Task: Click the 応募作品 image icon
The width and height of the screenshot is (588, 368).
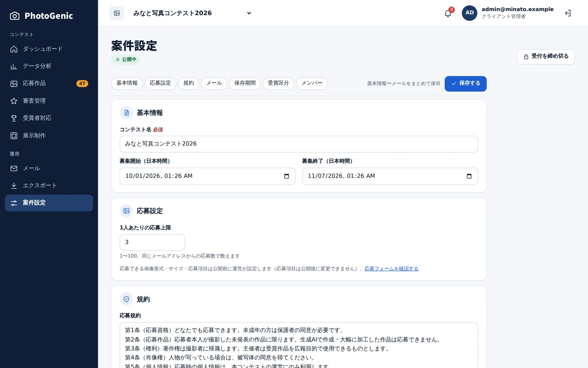Action: point(14,84)
